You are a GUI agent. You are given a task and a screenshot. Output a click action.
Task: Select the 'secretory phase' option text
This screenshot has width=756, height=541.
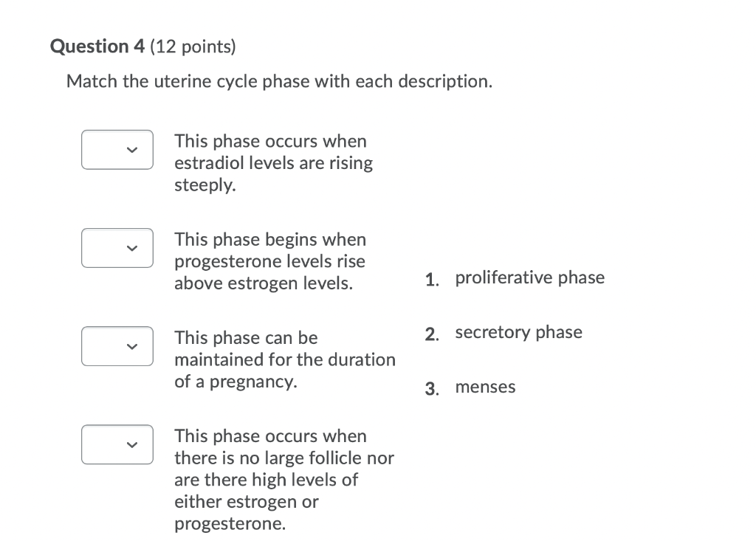(x=518, y=332)
